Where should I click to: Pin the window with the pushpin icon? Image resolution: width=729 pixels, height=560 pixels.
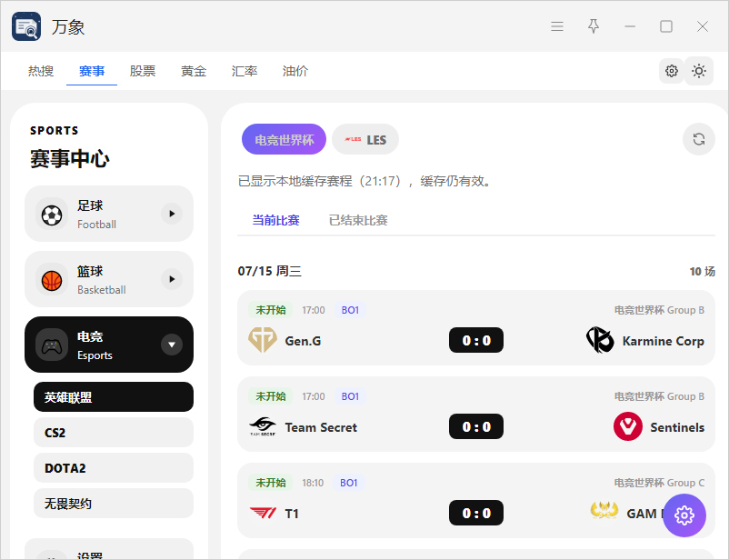[594, 26]
